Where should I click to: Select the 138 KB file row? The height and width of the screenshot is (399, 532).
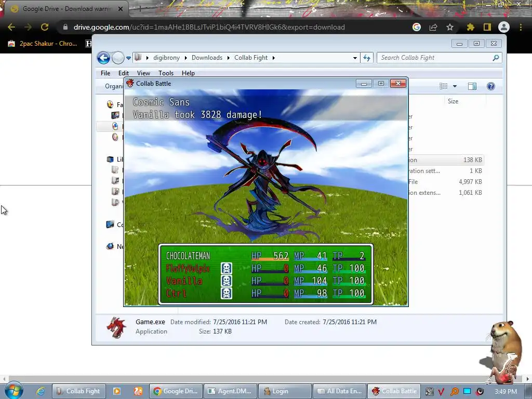[x=445, y=160]
